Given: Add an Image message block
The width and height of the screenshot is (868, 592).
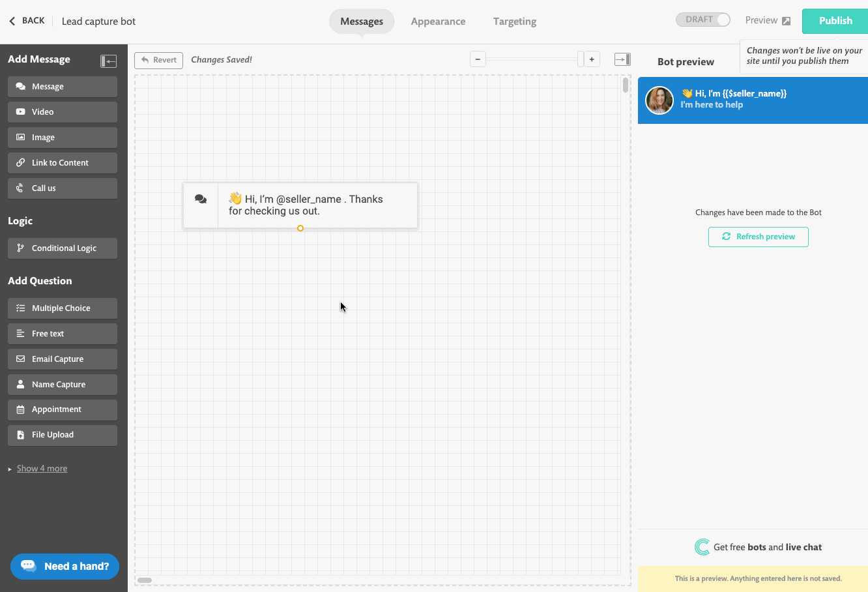Looking at the screenshot, I should (62, 137).
